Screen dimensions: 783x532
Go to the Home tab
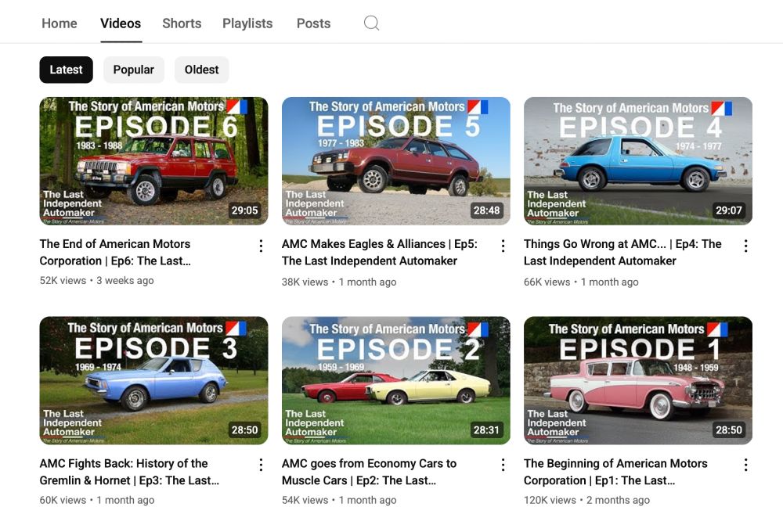pos(60,23)
